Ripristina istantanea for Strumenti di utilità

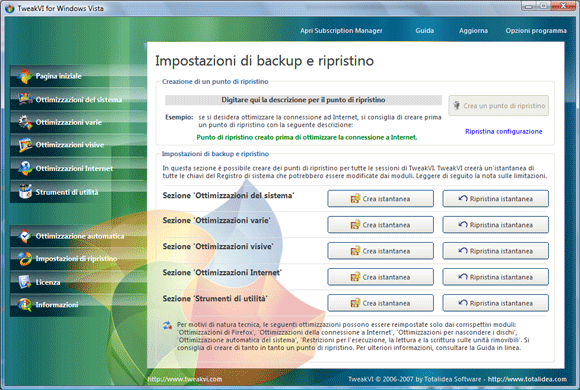pyautogui.click(x=495, y=303)
